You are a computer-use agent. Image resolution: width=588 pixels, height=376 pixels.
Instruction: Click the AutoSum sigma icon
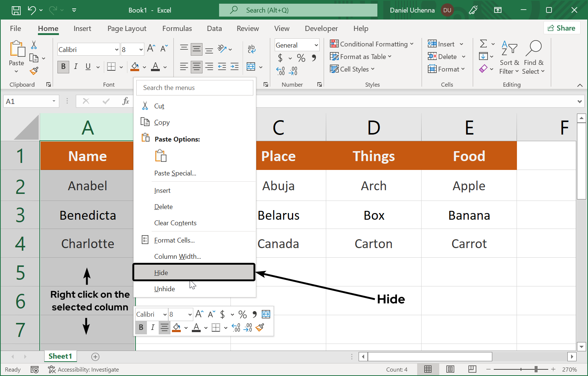[x=483, y=44]
